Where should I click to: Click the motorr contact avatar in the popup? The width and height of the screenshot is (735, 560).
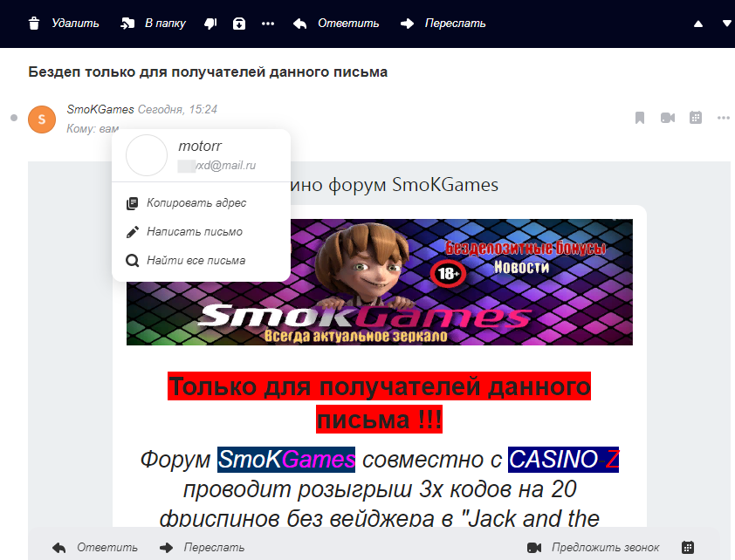[x=147, y=155]
